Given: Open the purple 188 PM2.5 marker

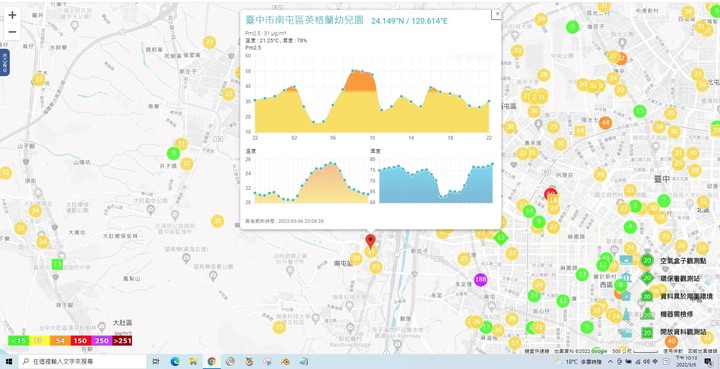Looking at the screenshot, I should 480,279.
